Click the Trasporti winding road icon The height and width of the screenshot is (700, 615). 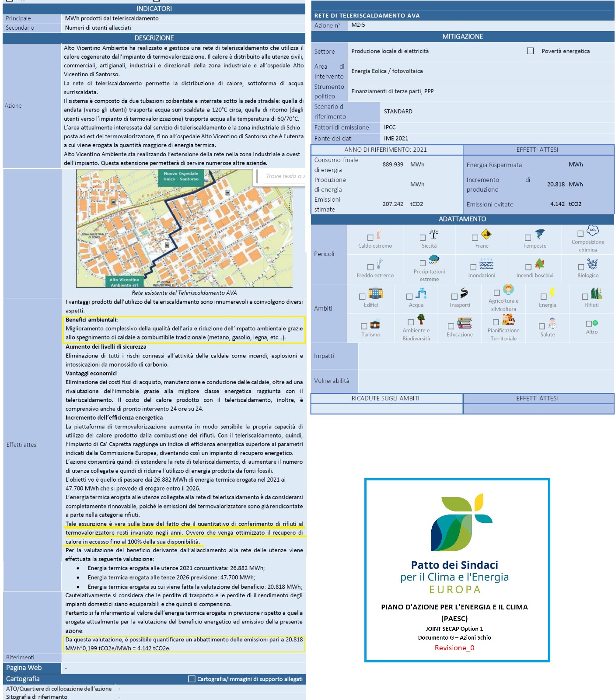[464, 293]
